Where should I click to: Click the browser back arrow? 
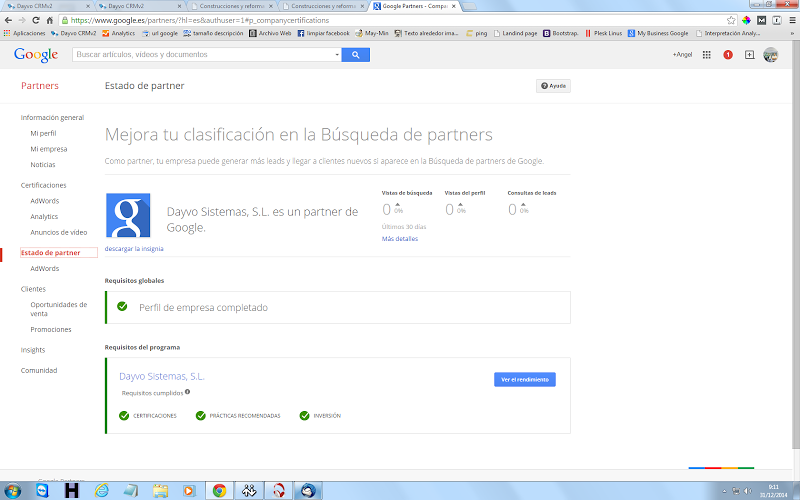(x=8, y=20)
